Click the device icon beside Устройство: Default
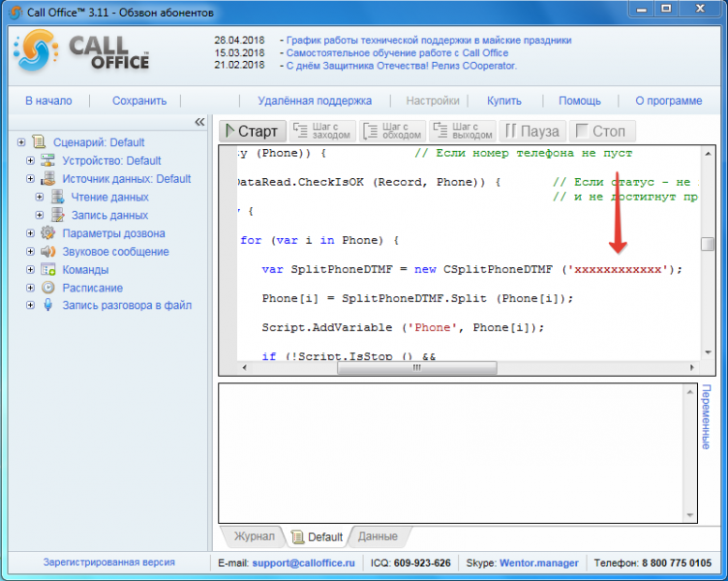The image size is (728, 581). click(x=47, y=160)
